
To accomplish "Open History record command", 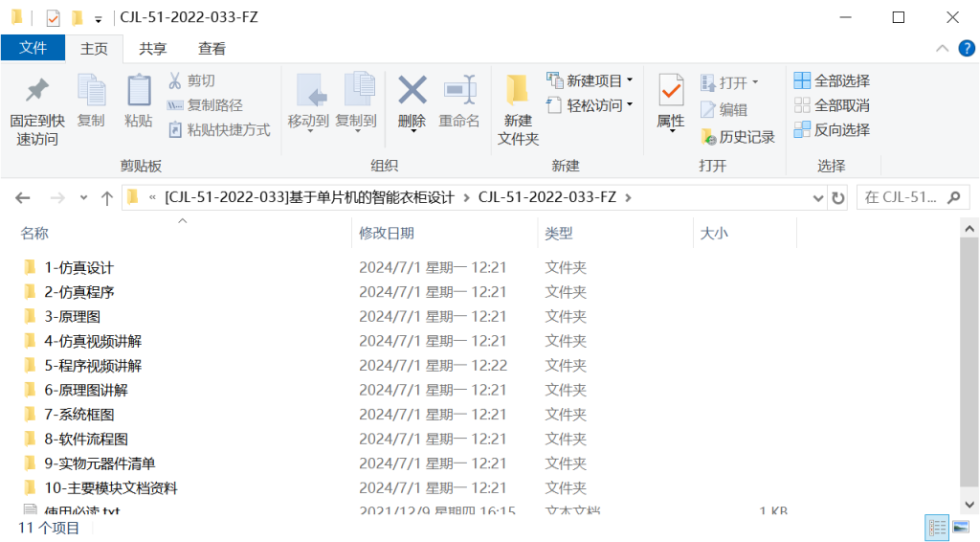I will [x=738, y=137].
